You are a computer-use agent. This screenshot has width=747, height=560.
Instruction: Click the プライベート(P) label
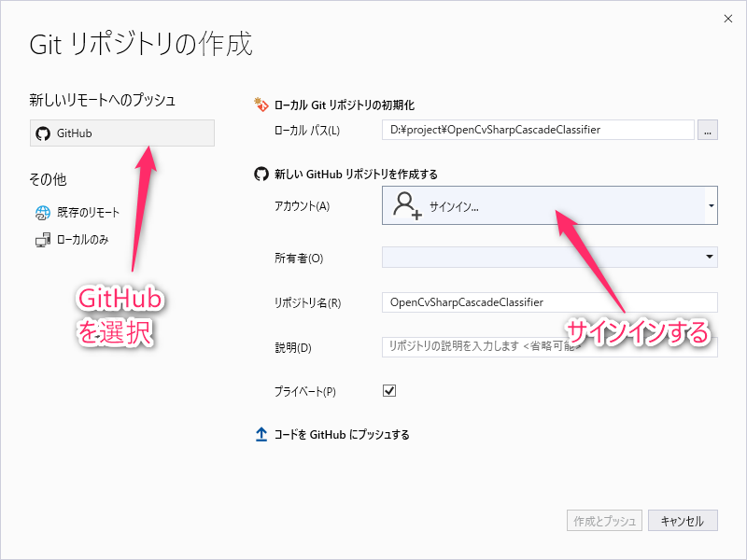(x=305, y=391)
